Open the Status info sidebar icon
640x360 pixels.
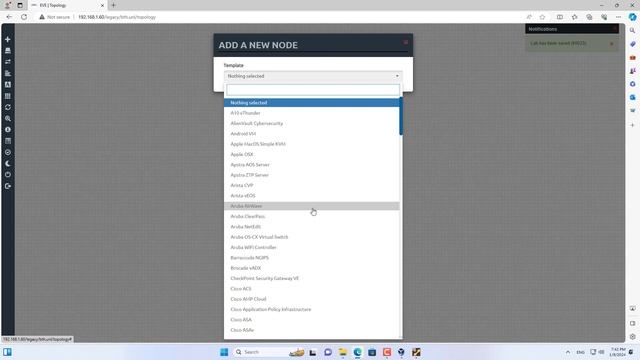pyautogui.click(x=8, y=129)
